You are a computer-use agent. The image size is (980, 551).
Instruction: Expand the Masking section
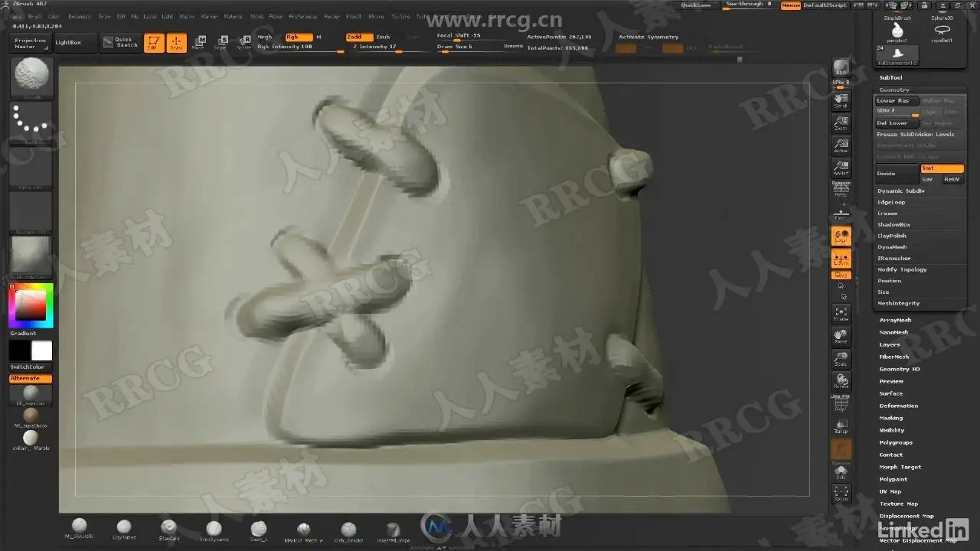(890, 418)
